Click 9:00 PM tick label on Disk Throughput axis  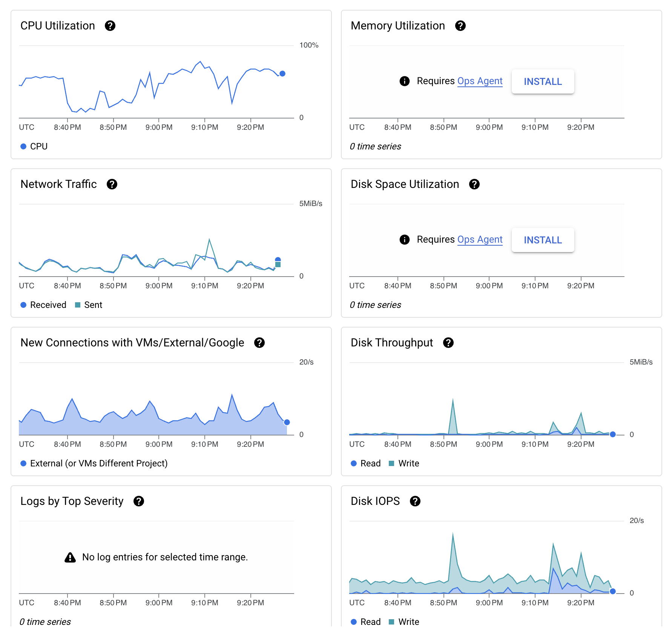coord(489,445)
